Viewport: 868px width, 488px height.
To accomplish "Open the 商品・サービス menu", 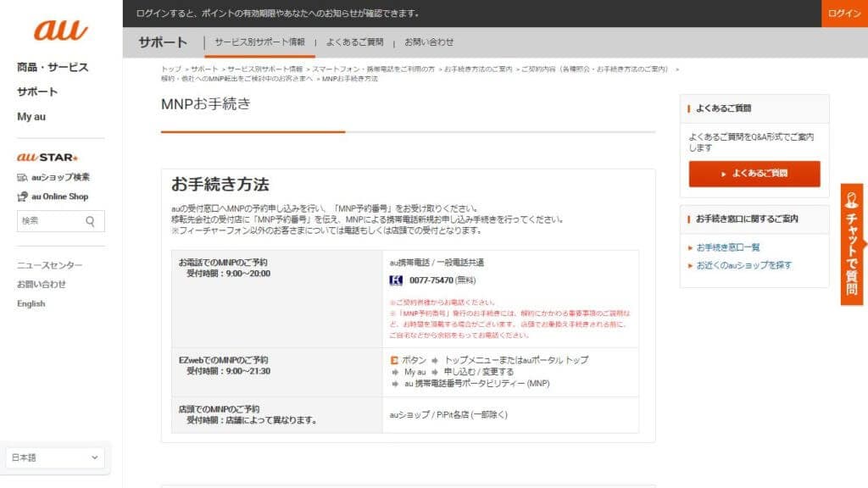I will [53, 68].
